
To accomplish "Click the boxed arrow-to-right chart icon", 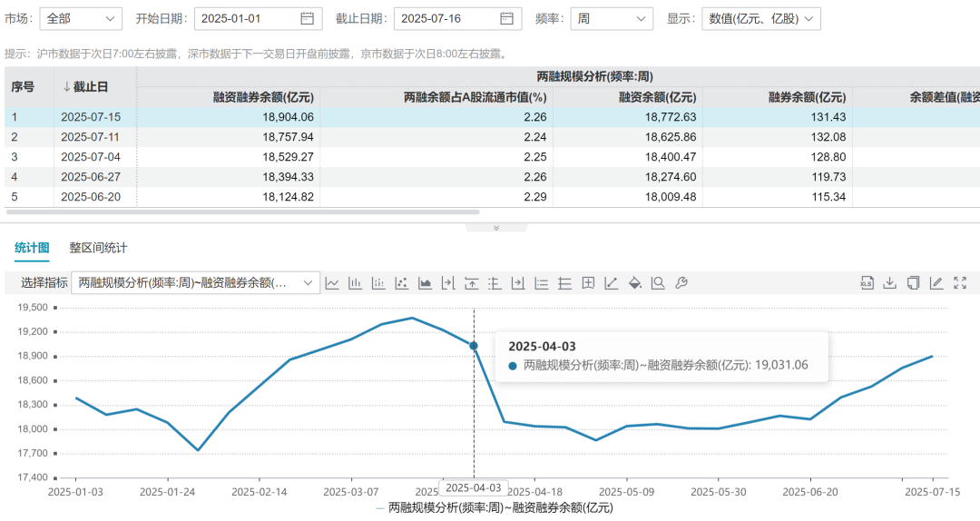I will tap(518, 283).
